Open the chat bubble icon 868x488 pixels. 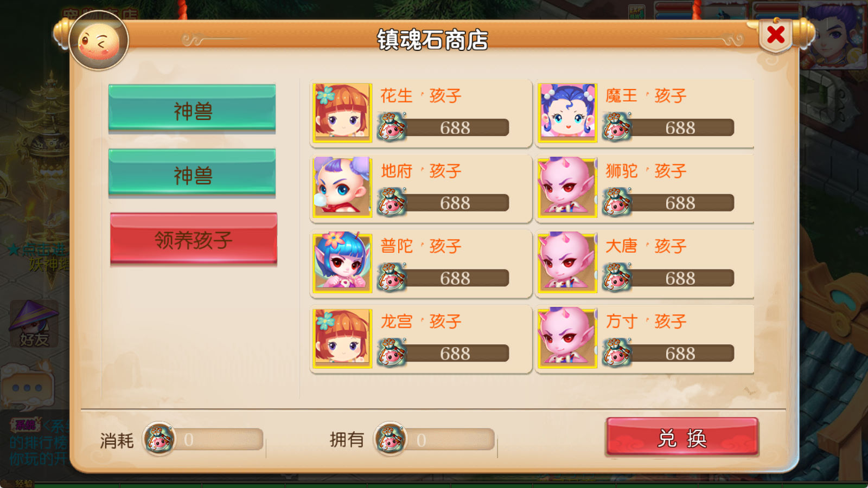(x=27, y=386)
